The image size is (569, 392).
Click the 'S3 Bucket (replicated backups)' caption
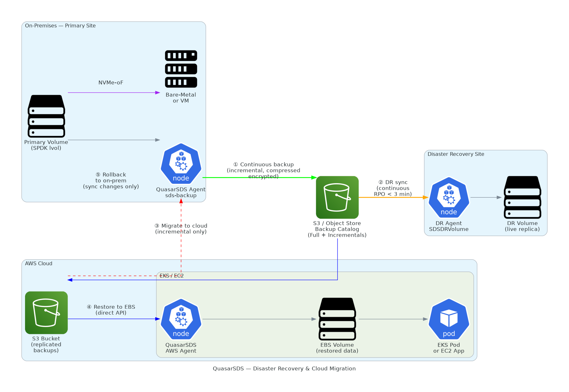pos(46,344)
